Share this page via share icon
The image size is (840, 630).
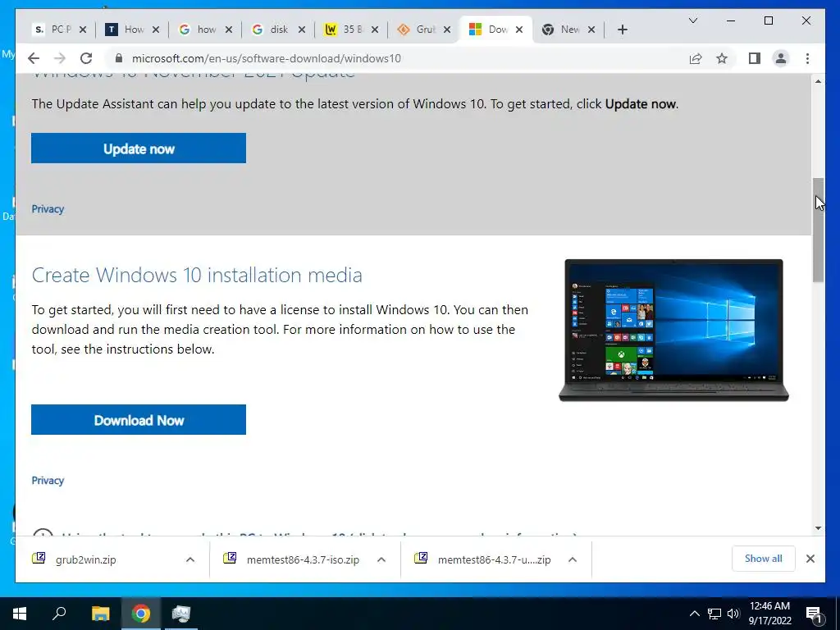pyautogui.click(x=696, y=58)
